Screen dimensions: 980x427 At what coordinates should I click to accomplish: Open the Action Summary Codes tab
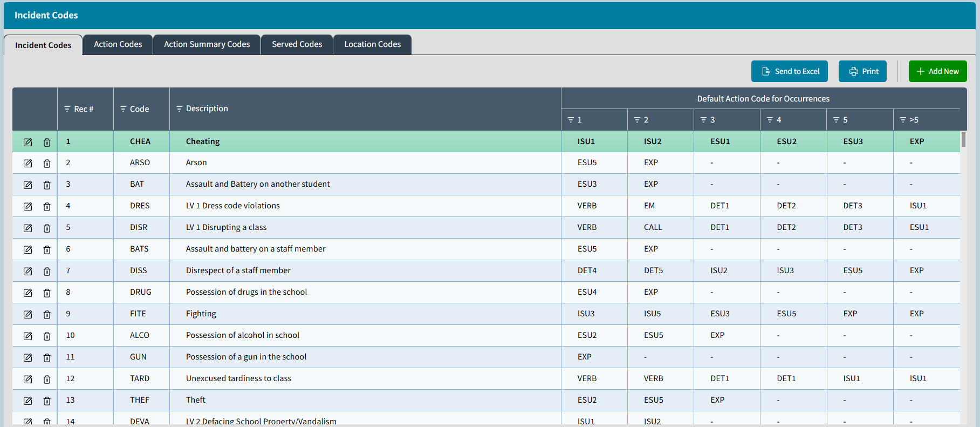tap(207, 44)
